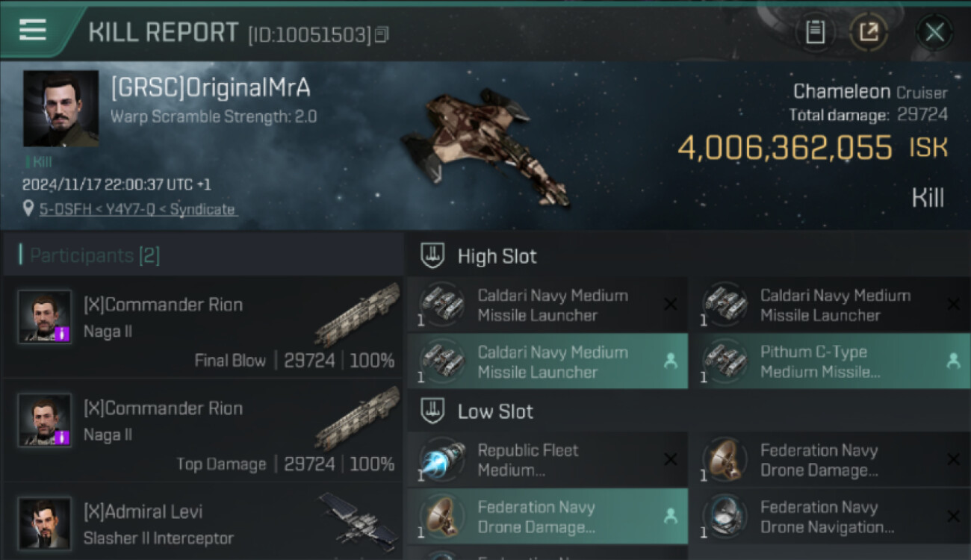This screenshot has width=971, height=560.
Task: Open the hamburger menu
Action: click(x=33, y=30)
